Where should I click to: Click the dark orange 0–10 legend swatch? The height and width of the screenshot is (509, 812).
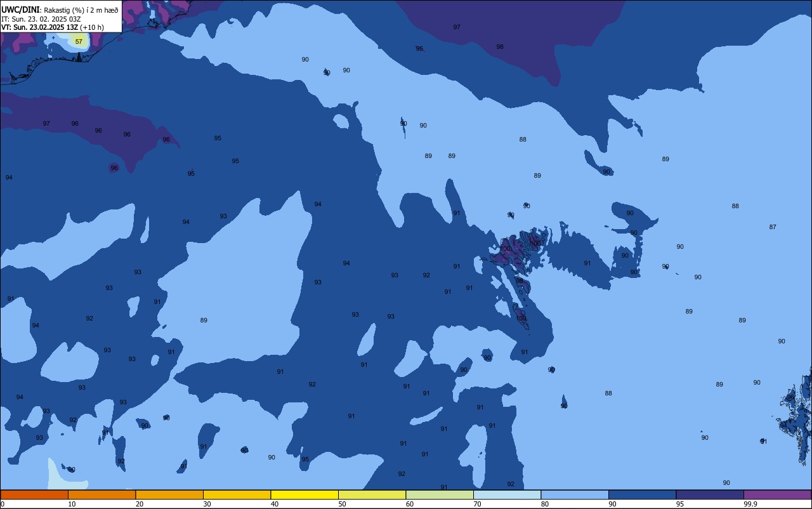pyautogui.click(x=34, y=494)
